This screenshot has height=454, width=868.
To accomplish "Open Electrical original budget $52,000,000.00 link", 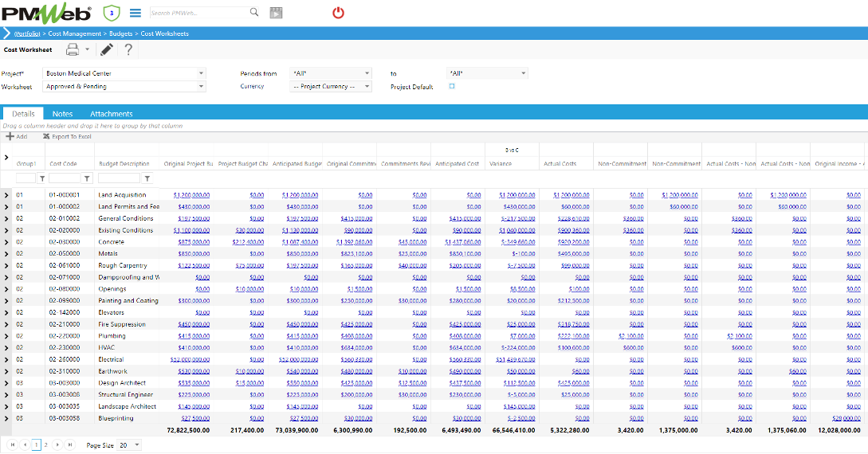I will (190, 359).
